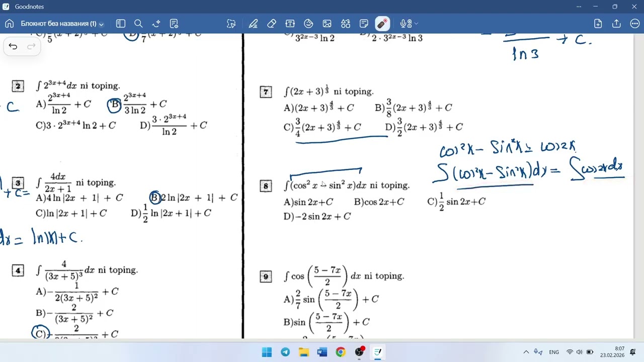Image resolution: width=644 pixels, height=362 pixels.
Task: Open the share and export menu
Action: tap(616, 24)
